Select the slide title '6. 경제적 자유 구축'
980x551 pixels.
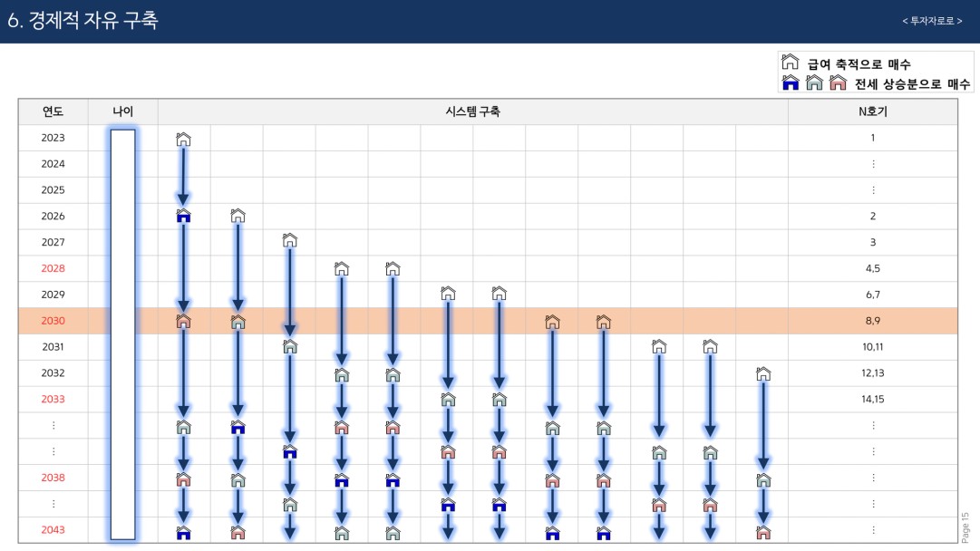82,20
